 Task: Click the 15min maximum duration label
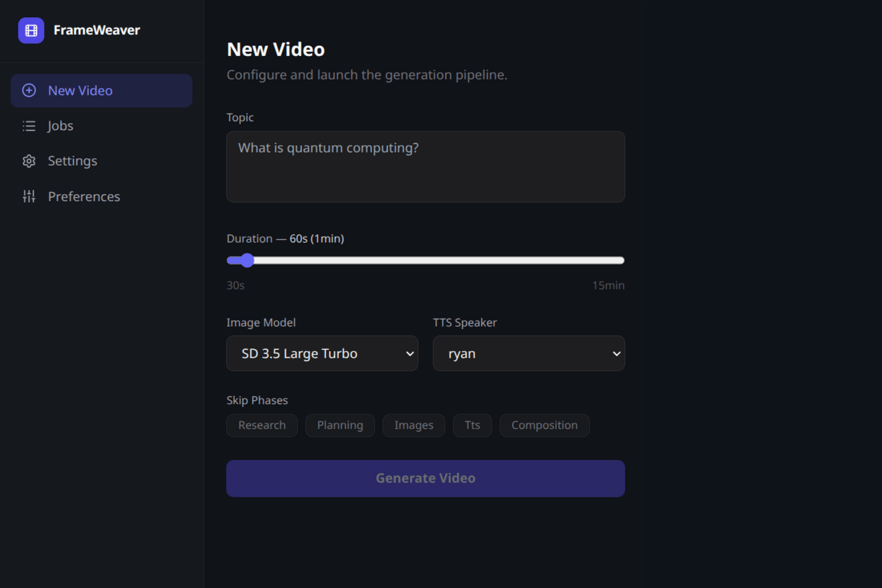pos(608,285)
